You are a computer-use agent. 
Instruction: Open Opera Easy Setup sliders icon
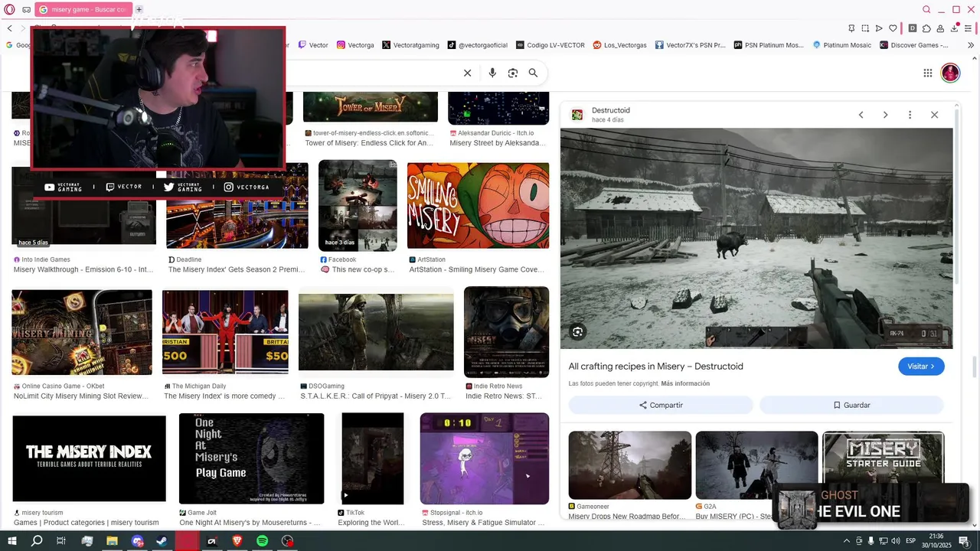coord(970,28)
